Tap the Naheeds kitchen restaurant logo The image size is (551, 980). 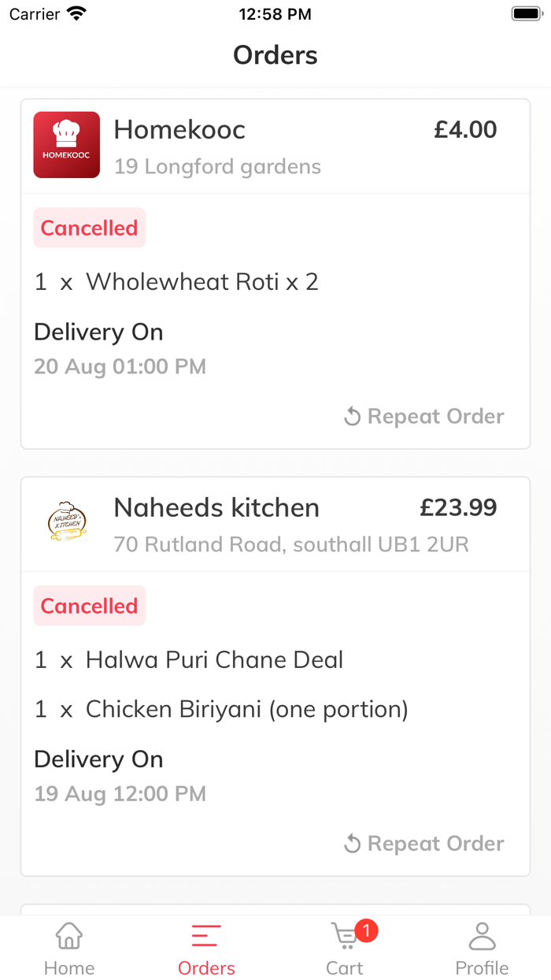pos(67,522)
